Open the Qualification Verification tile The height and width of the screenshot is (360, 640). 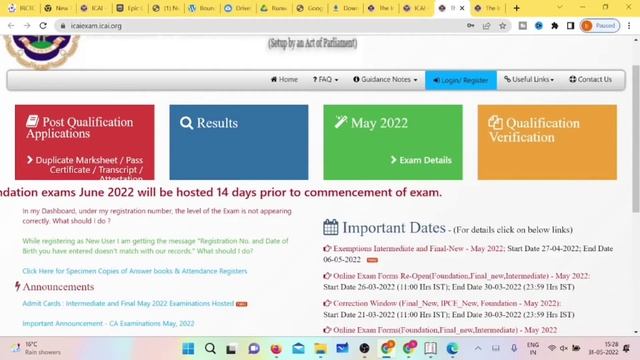point(547,142)
